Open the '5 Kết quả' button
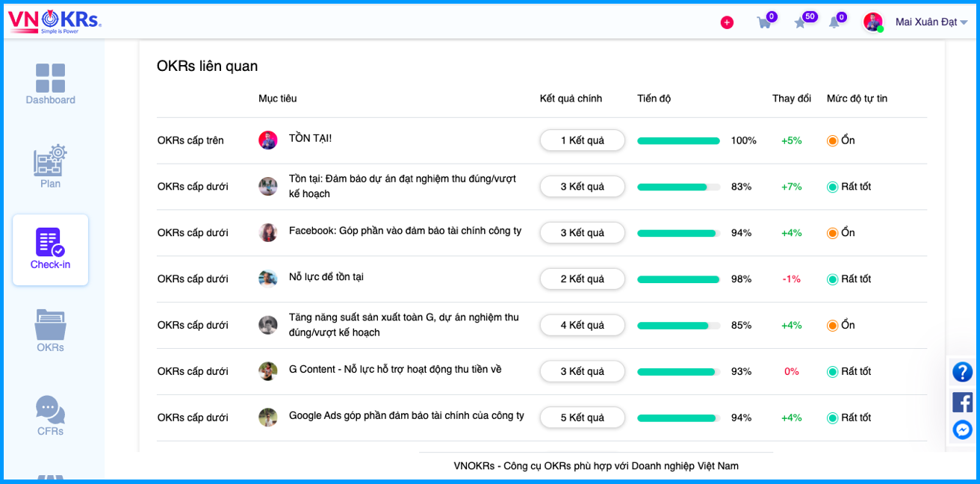980x484 pixels. pyautogui.click(x=583, y=418)
